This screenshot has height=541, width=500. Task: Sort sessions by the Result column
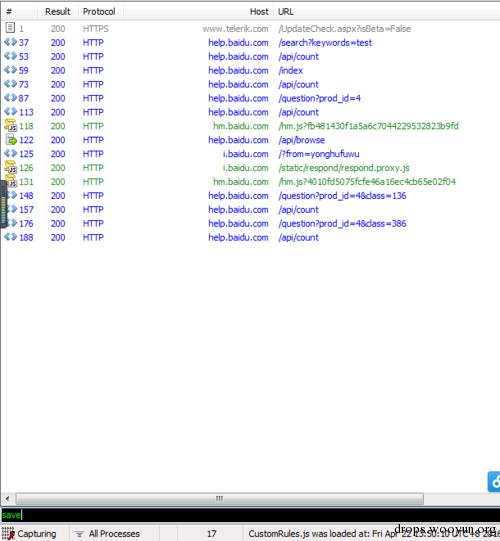[x=57, y=11]
